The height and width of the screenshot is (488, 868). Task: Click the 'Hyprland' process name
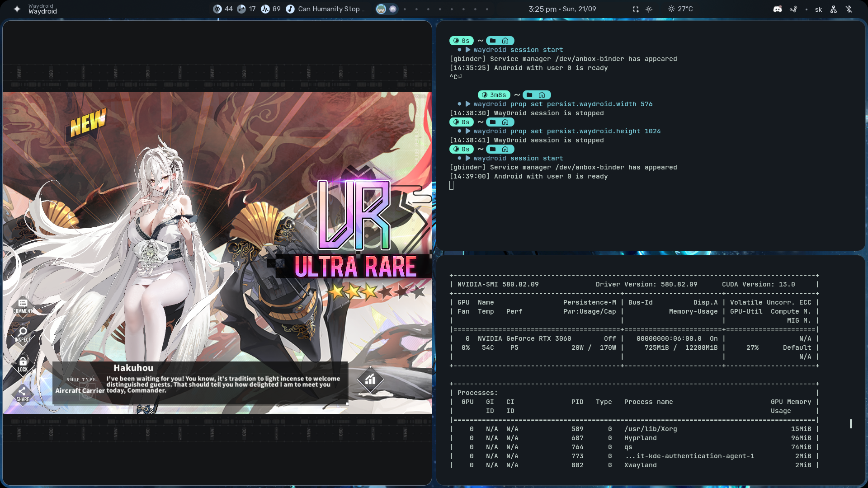[x=640, y=438]
